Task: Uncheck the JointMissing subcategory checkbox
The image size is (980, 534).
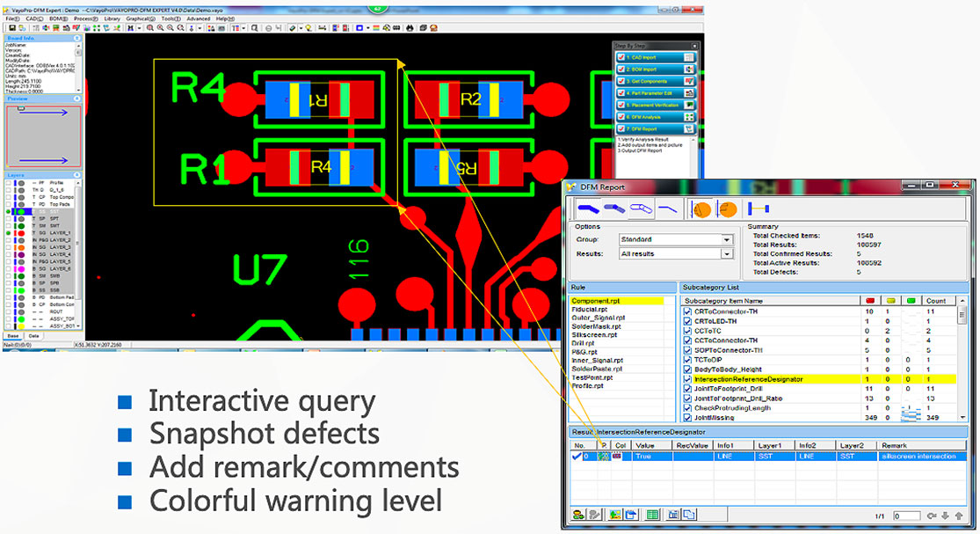Action: tap(688, 418)
